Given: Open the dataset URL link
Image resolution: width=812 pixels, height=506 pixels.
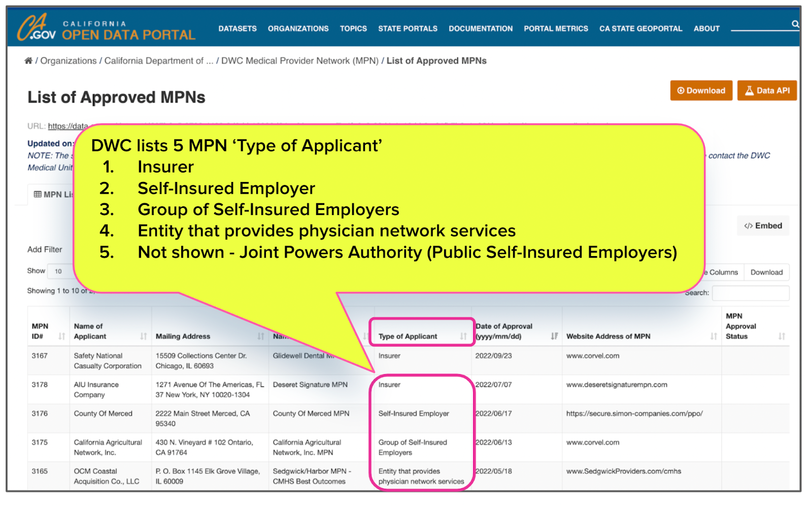Looking at the screenshot, I should (68, 126).
